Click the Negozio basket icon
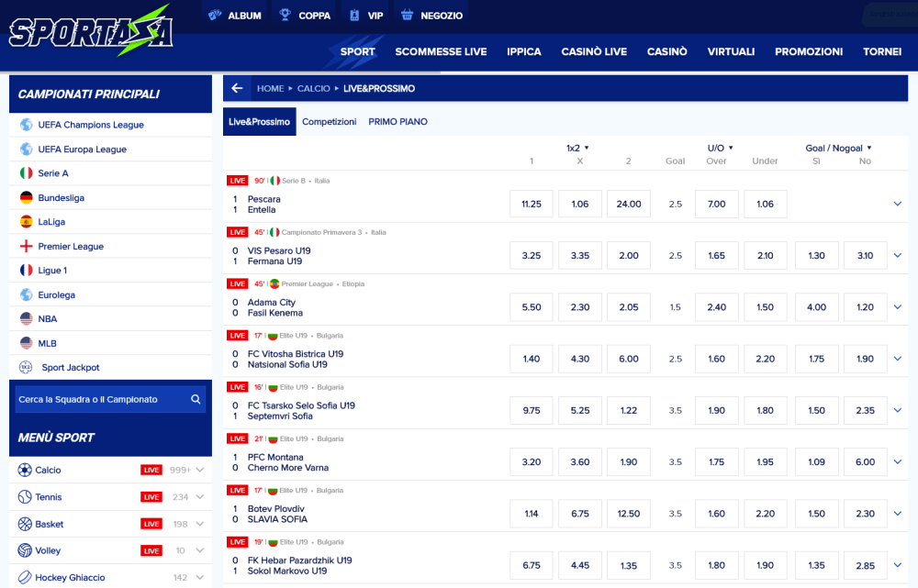This screenshot has height=588, width=918. 407,16
